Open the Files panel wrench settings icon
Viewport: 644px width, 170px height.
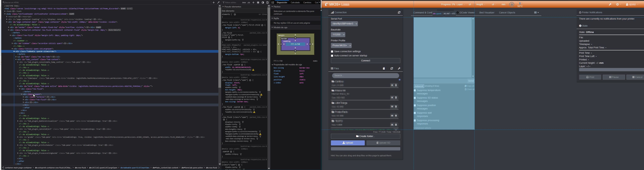coord(399,68)
